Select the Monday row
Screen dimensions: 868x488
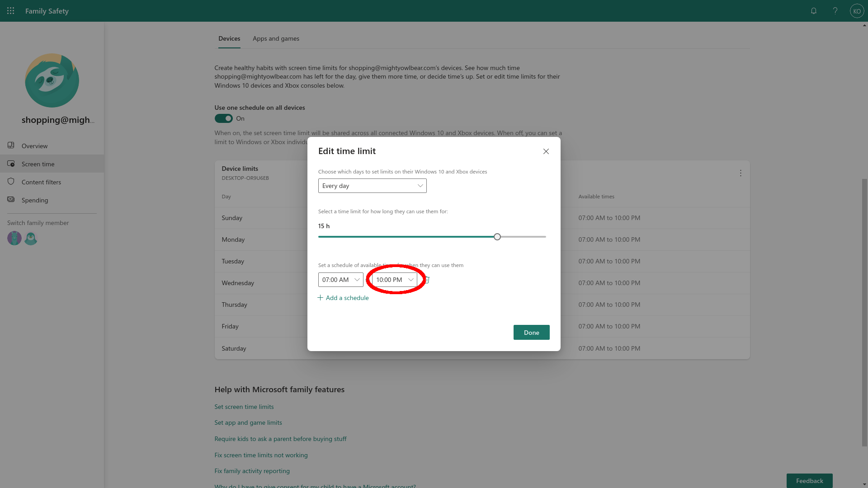coord(482,239)
